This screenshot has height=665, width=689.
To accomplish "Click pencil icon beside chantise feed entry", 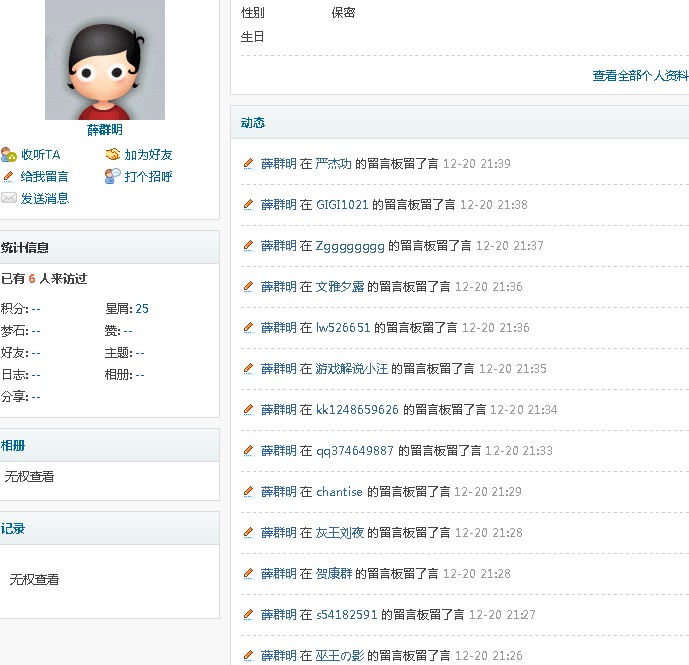I will [x=249, y=492].
